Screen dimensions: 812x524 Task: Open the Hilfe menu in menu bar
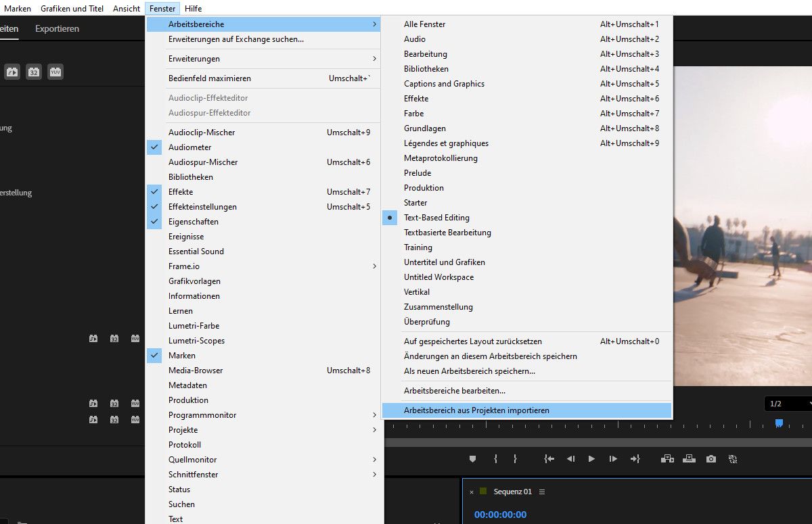point(194,9)
